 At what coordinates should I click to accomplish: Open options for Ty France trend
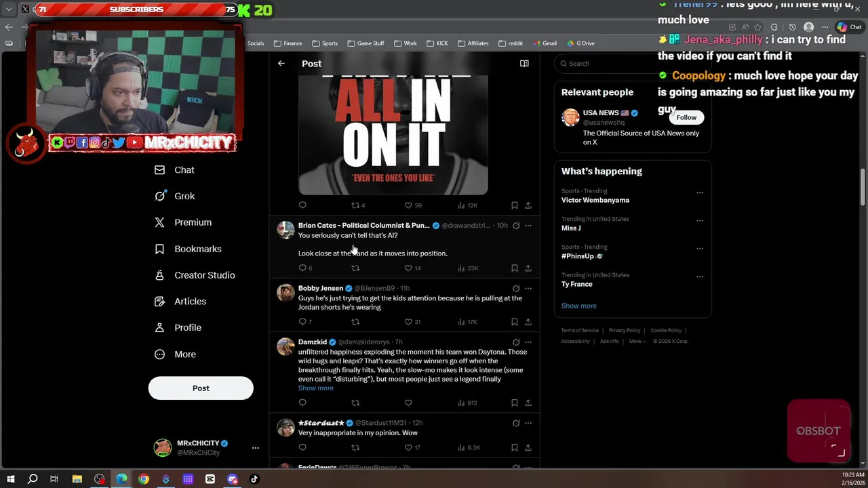click(x=700, y=277)
